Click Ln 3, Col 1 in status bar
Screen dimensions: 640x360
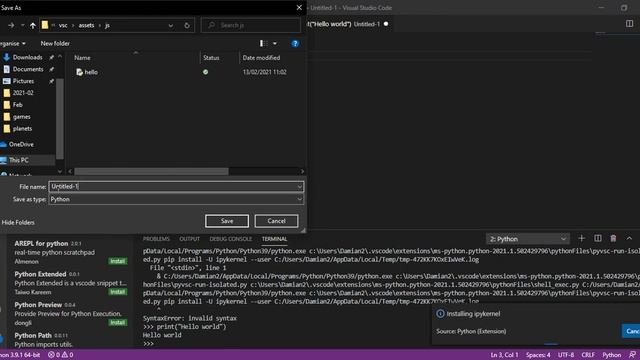click(x=504, y=355)
